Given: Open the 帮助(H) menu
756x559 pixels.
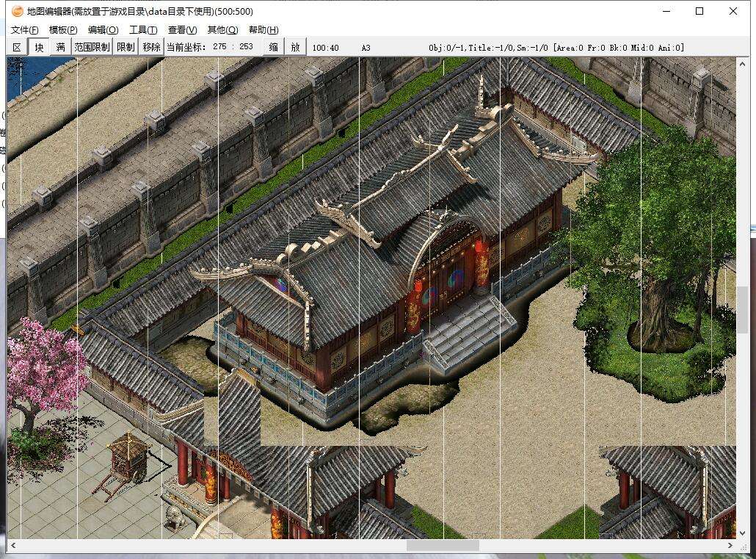Looking at the screenshot, I should pos(263,30).
